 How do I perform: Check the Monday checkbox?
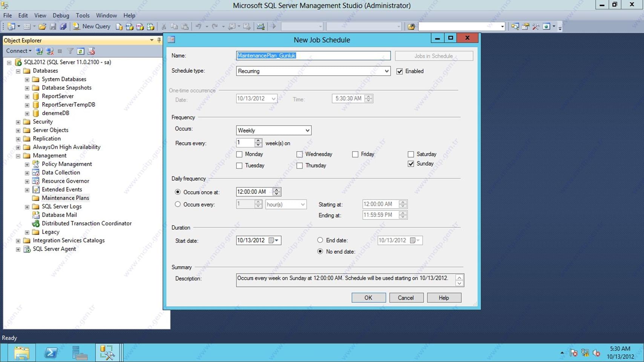click(239, 154)
